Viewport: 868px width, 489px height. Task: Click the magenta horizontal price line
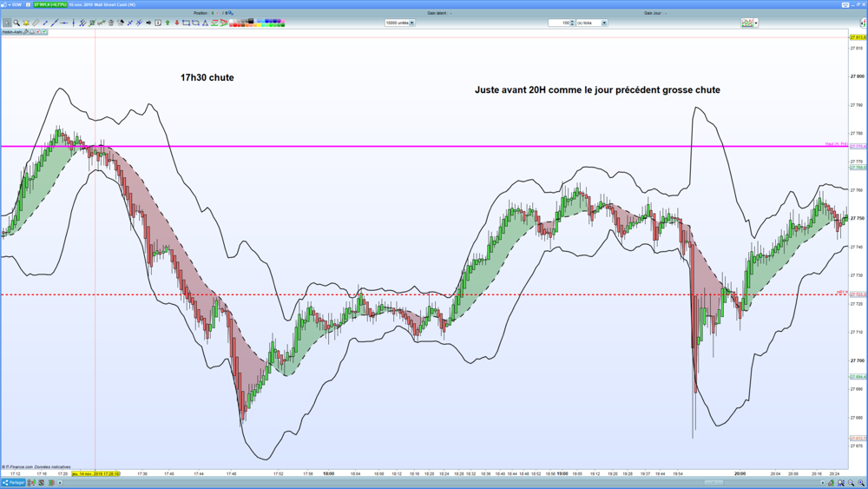(x=424, y=146)
